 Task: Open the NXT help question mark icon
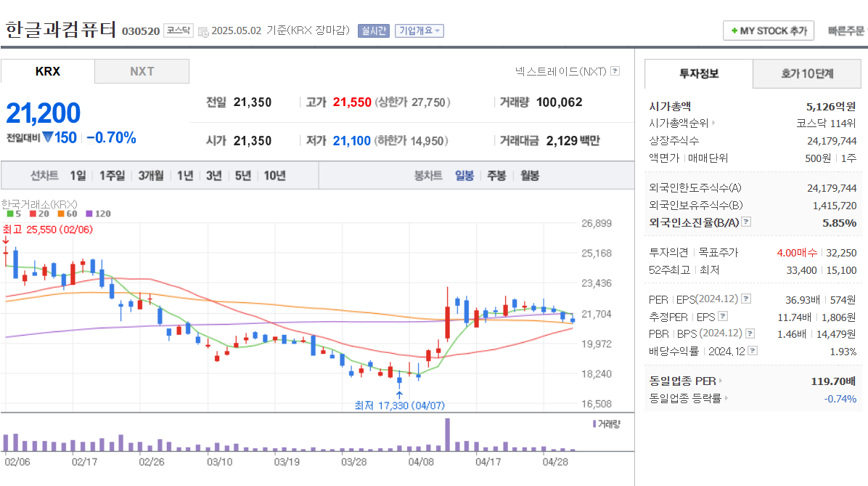tap(615, 71)
